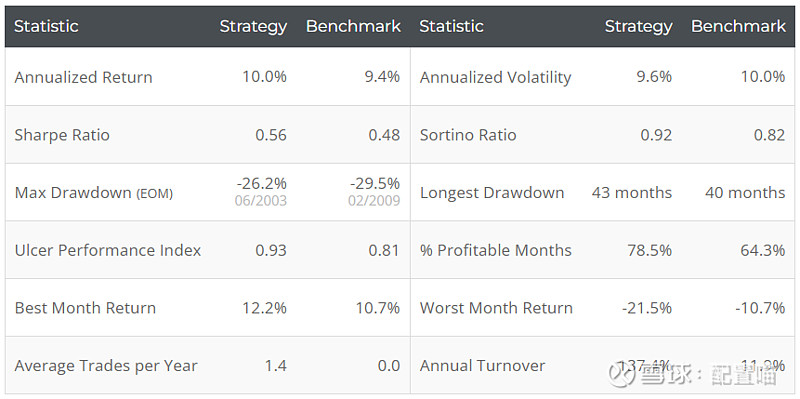Click the 43 months longest drawdown value
The image size is (800, 399).
632,193
